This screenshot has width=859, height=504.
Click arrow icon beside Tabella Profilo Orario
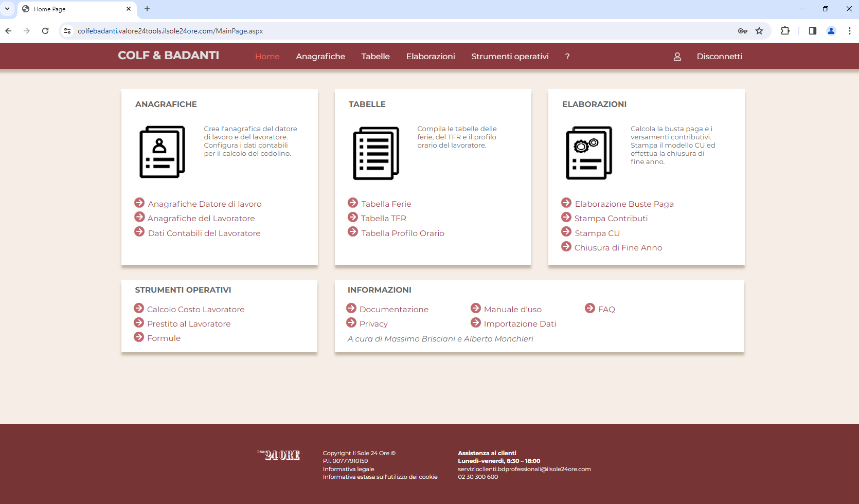(353, 231)
